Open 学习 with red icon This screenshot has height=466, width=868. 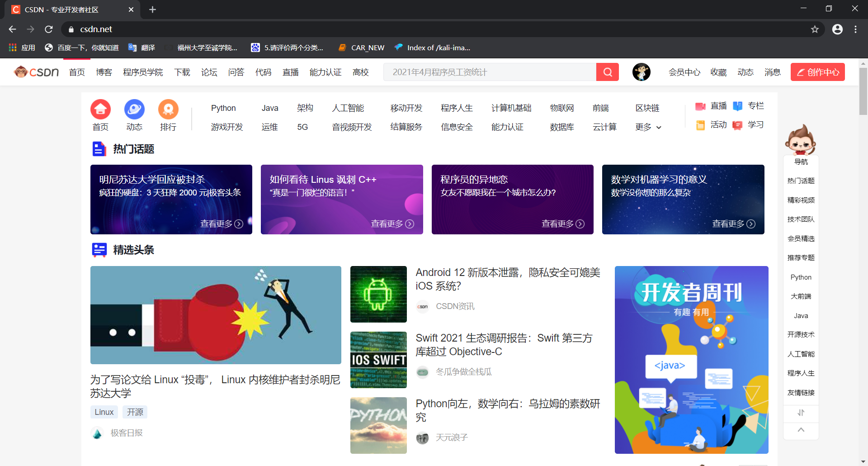pos(748,125)
